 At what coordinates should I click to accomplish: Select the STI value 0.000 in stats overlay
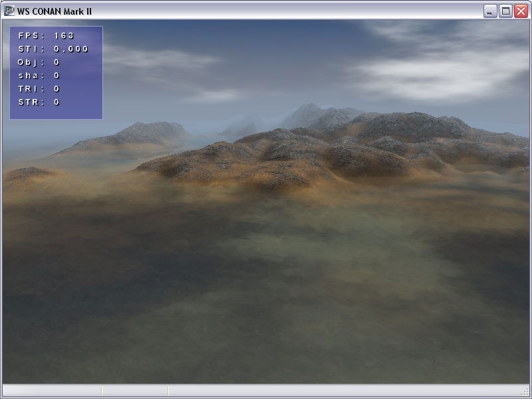click(x=70, y=49)
